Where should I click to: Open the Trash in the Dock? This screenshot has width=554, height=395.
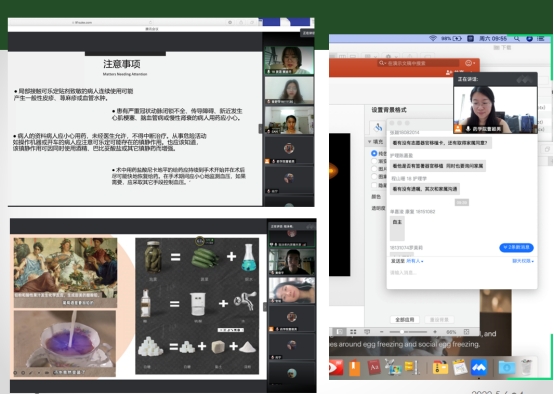[x=526, y=367]
